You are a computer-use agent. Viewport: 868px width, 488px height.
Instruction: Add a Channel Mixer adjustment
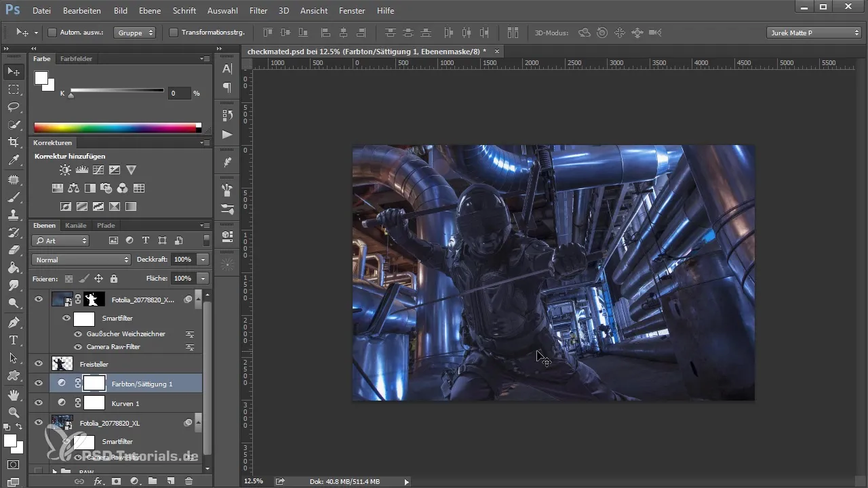click(123, 188)
